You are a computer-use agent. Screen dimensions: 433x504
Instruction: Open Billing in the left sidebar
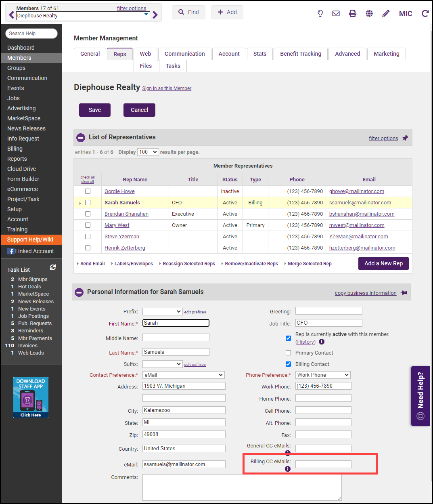tap(15, 149)
